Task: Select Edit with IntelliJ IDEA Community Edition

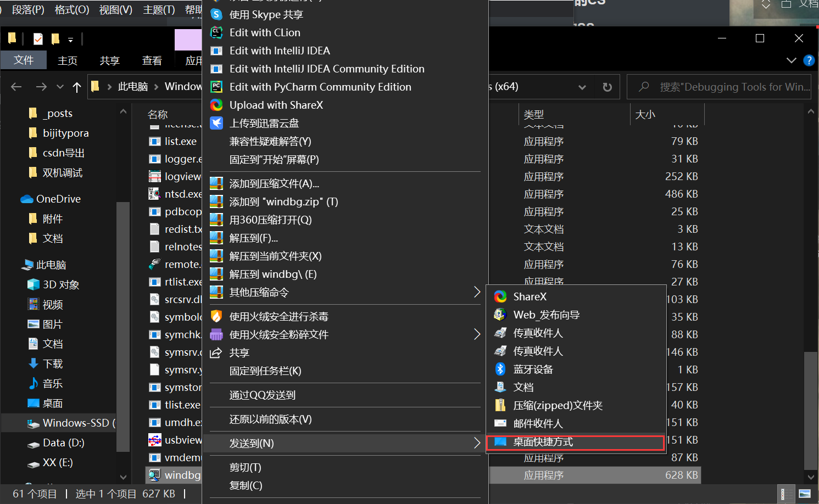Action: [x=345, y=69]
